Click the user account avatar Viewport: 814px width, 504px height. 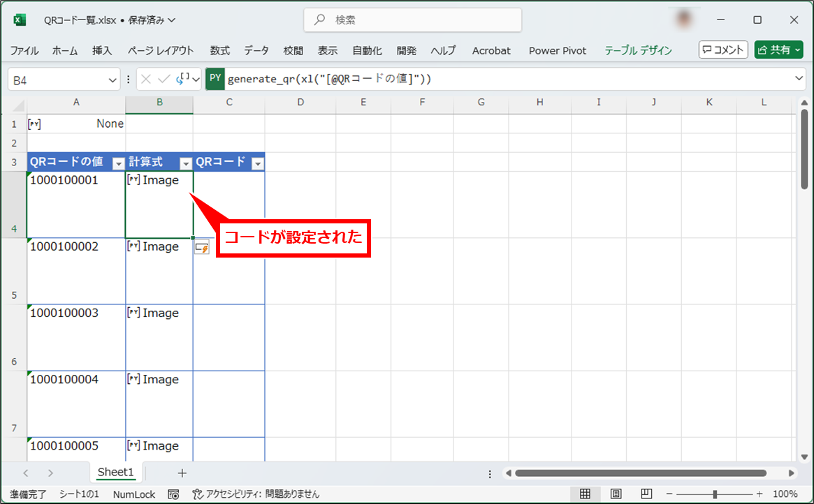pyautogui.click(x=684, y=20)
